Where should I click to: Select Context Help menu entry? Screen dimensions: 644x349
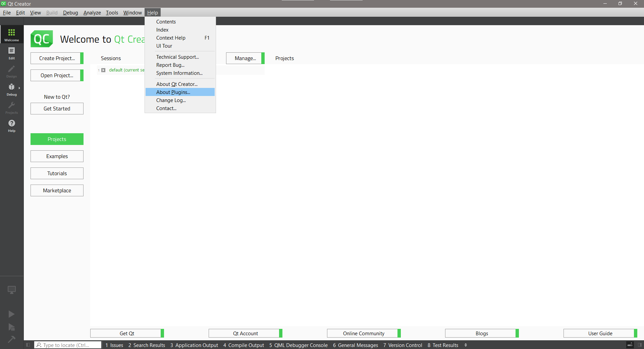click(180, 38)
